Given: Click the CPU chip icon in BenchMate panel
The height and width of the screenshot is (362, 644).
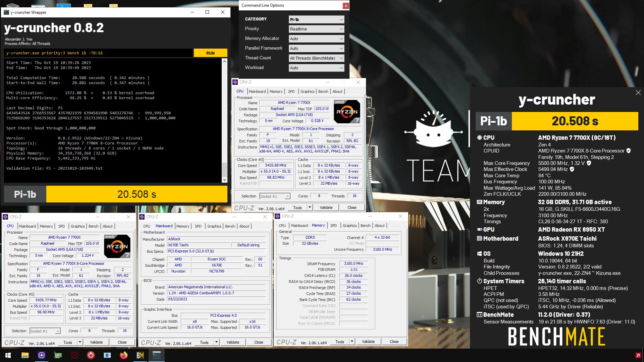Looking at the screenshot, I should coord(480,138).
